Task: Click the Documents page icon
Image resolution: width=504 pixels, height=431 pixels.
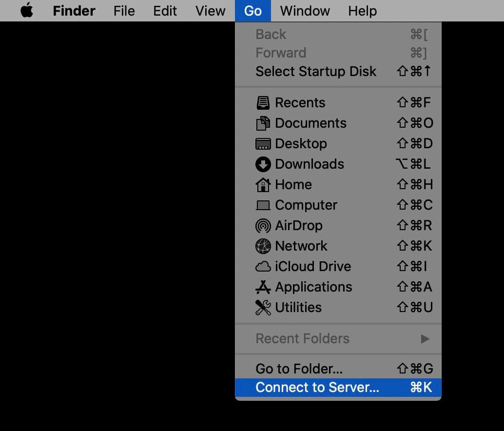Action: pyautogui.click(x=263, y=123)
